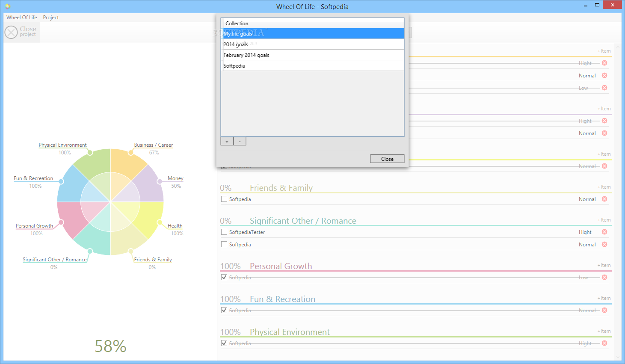The width and height of the screenshot is (625, 364).
Task: Add a collection with the plus button
Action: tap(227, 141)
